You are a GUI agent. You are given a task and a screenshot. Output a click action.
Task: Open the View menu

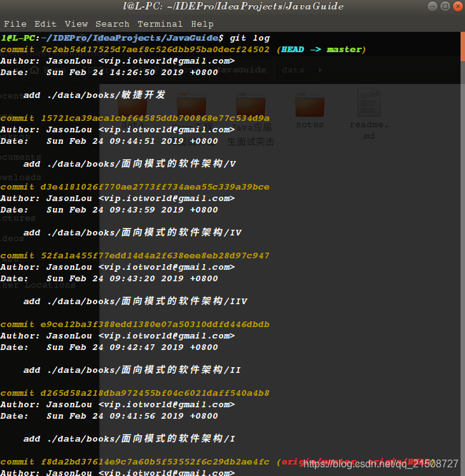coord(76,24)
